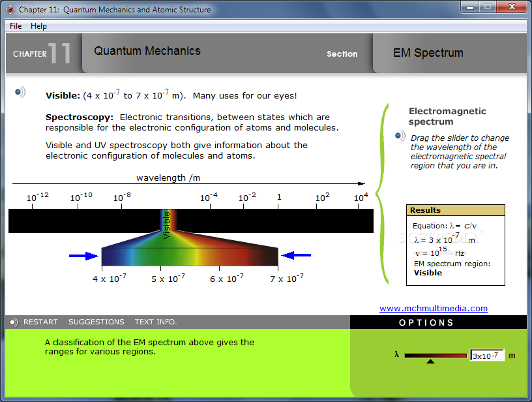
Task: Click the 3x10-7 wavelength input field
Action: click(x=486, y=356)
